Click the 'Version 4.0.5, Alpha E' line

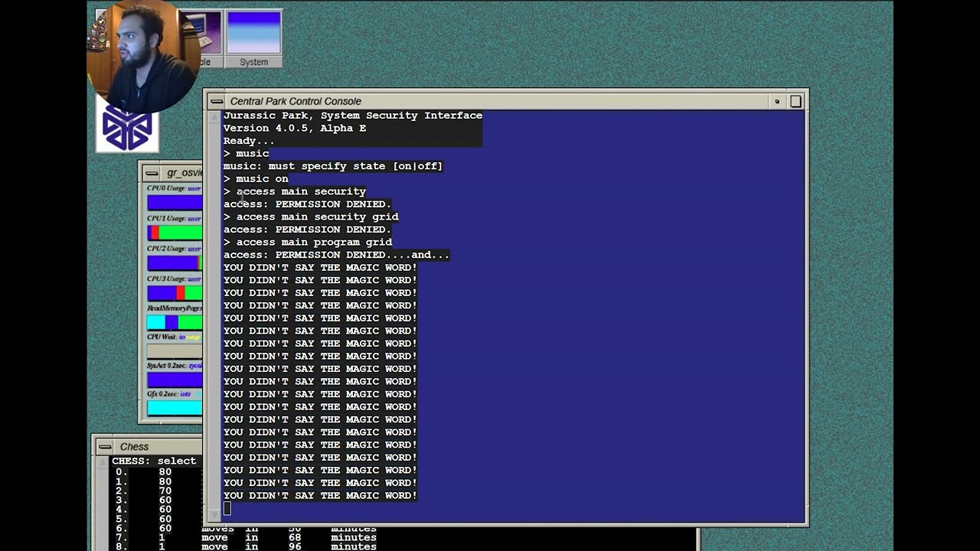tap(295, 129)
